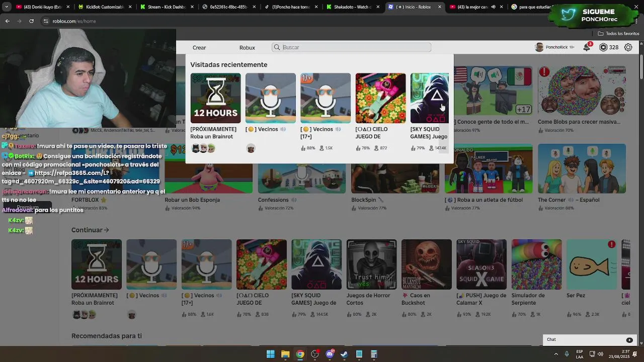644x362 pixels.
Task: Open recently visited SKY SQUID GAMES thumbnail
Action: 429,98
